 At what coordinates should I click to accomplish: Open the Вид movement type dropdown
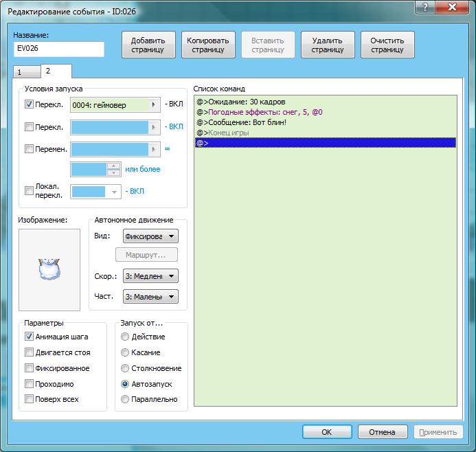tap(150, 236)
